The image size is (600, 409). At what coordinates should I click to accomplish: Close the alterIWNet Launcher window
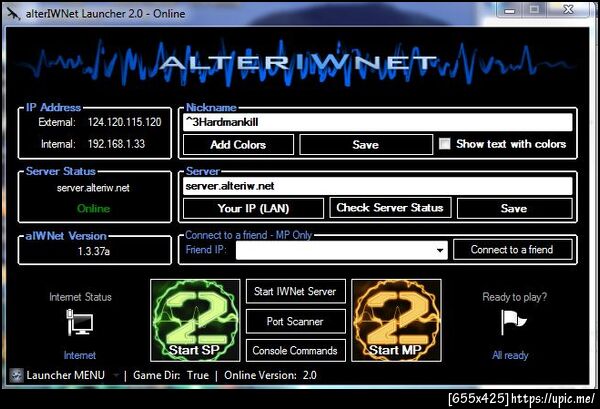[569, 10]
